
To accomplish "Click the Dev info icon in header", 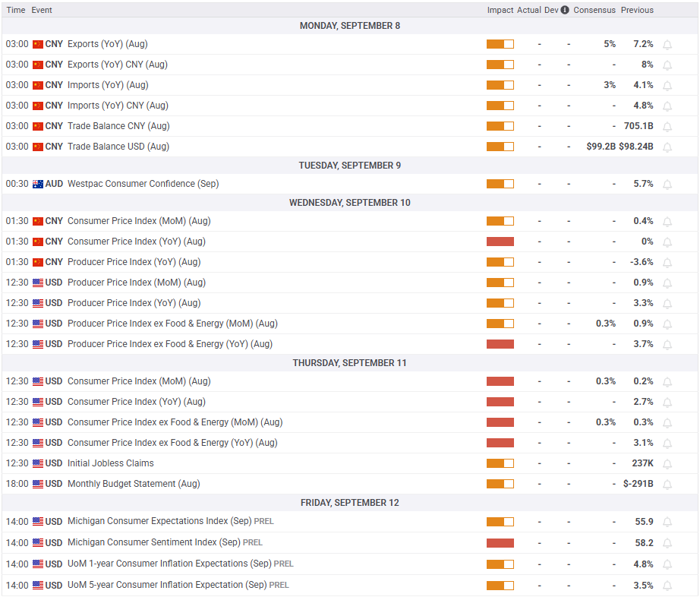I will [565, 10].
